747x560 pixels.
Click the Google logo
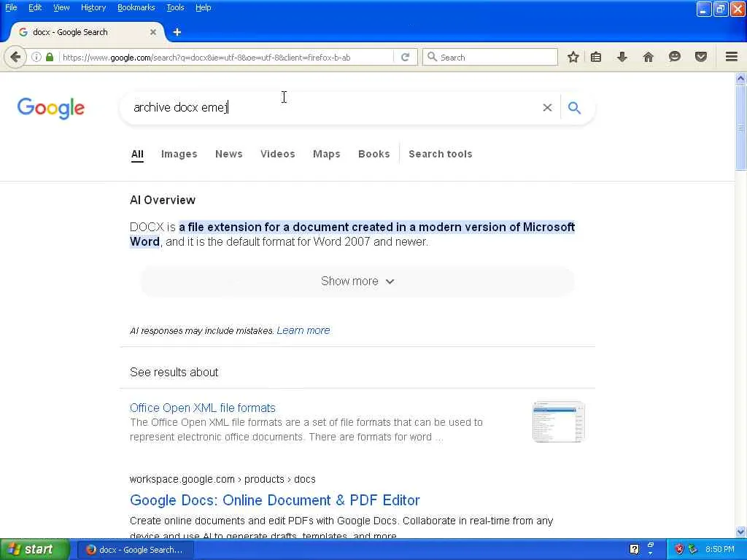pos(51,109)
